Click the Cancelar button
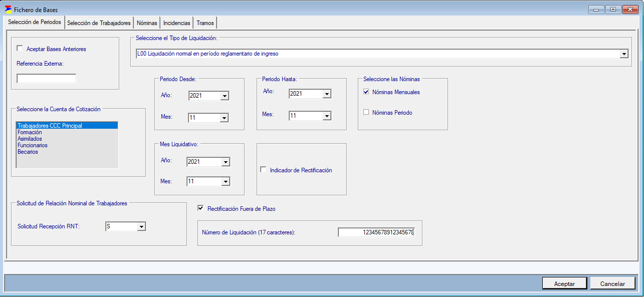This screenshot has height=297, width=644. point(612,283)
